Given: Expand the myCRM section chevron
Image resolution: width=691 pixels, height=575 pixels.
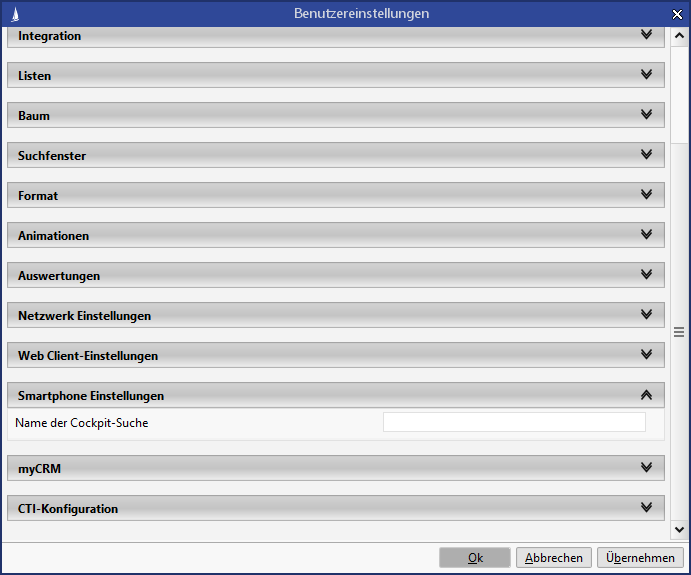Looking at the screenshot, I should [x=646, y=468].
